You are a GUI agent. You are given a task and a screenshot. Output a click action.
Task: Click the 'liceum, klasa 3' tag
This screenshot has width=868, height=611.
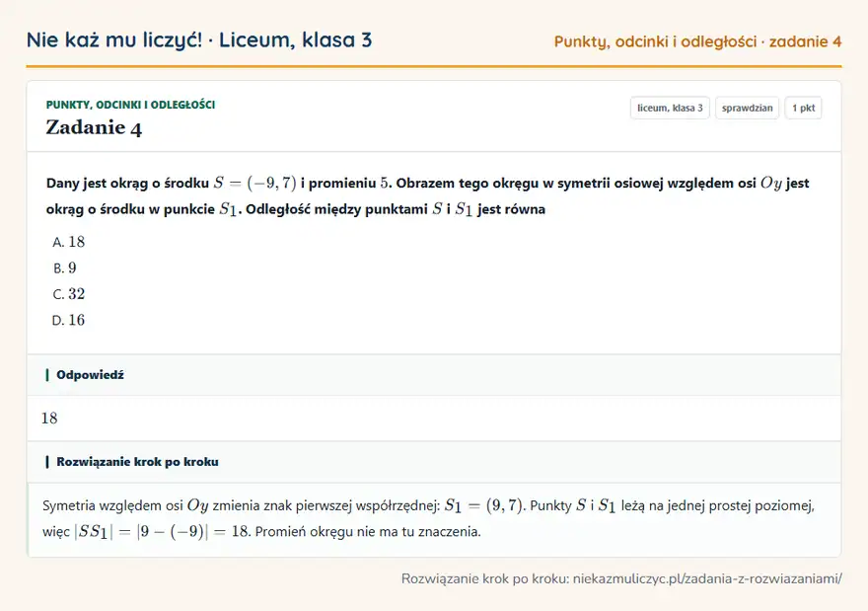tap(670, 108)
